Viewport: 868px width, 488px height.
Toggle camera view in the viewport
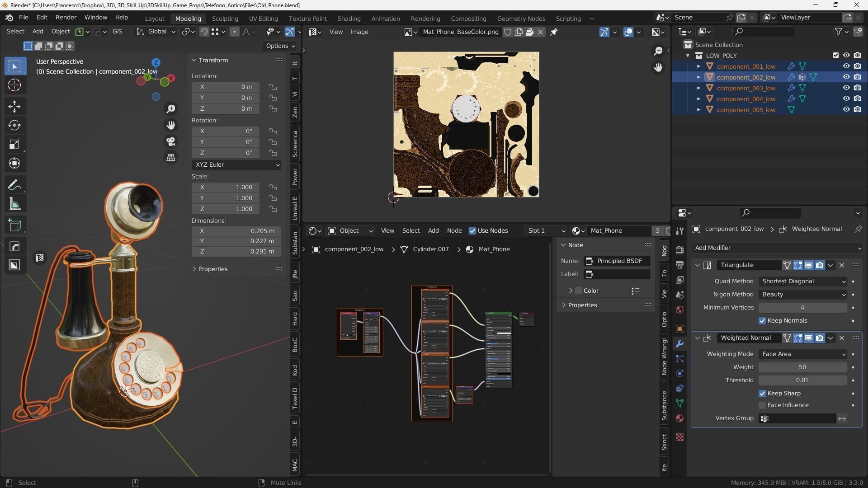[x=171, y=141]
